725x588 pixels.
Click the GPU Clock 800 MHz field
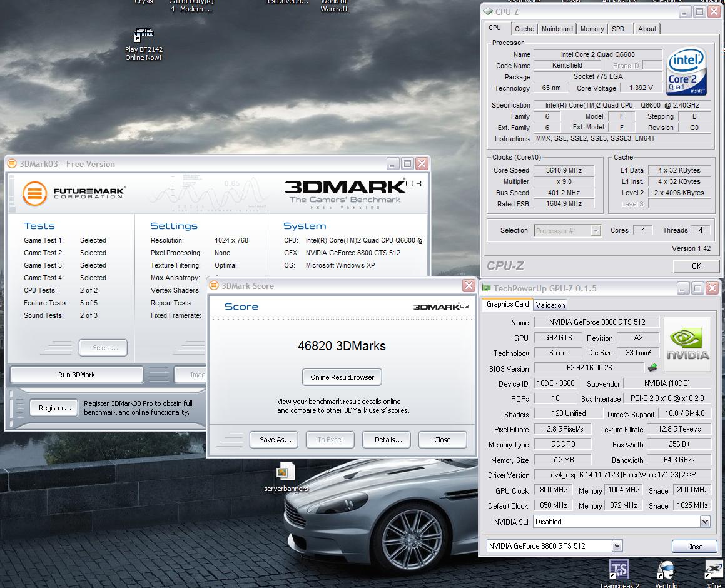click(x=554, y=490)
